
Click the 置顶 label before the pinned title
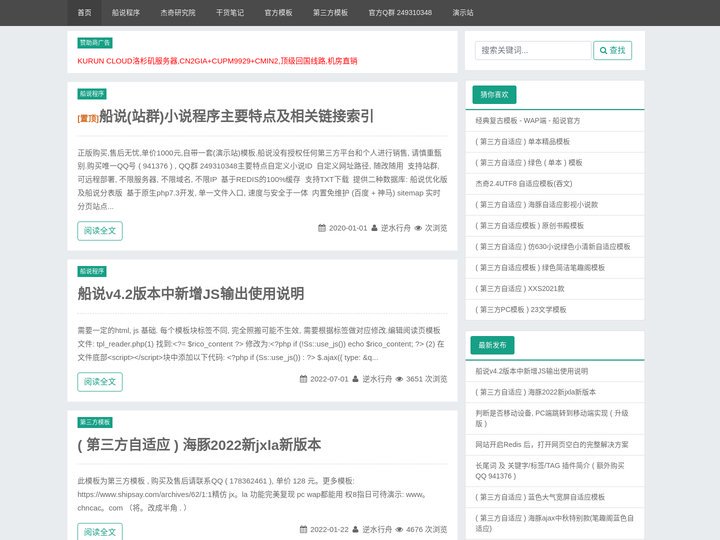tap(88, 118)
